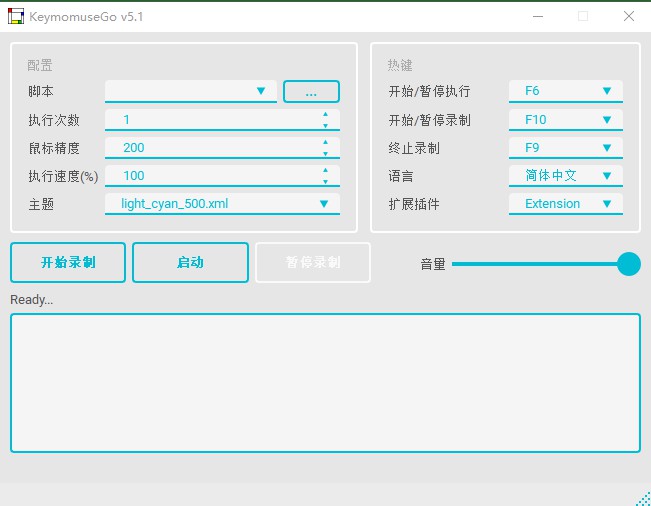Decrease 鼠标精度 with the down arrow
Screen dimensions: 651x506
tap(325, 154)
